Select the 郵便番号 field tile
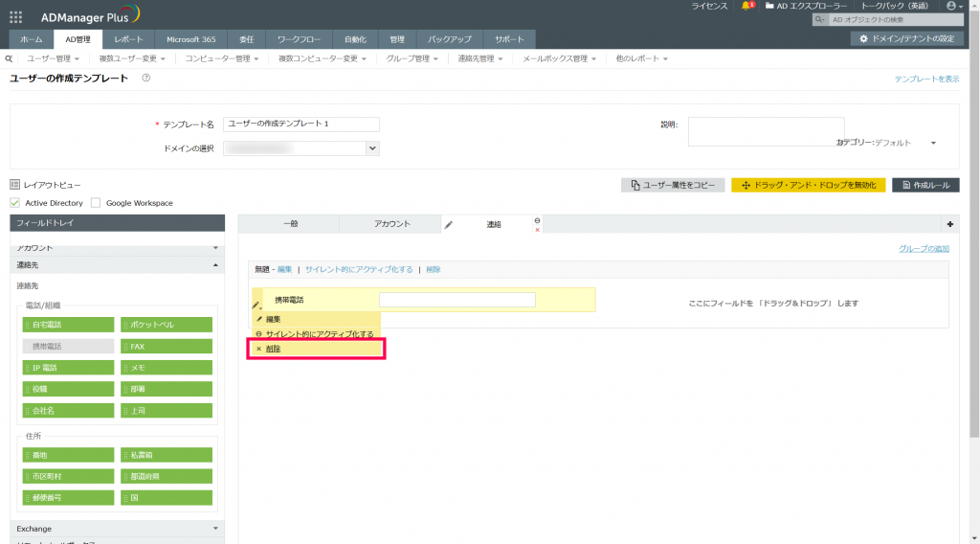The height and width of the screenshot is (544, 980). [68, 498]
